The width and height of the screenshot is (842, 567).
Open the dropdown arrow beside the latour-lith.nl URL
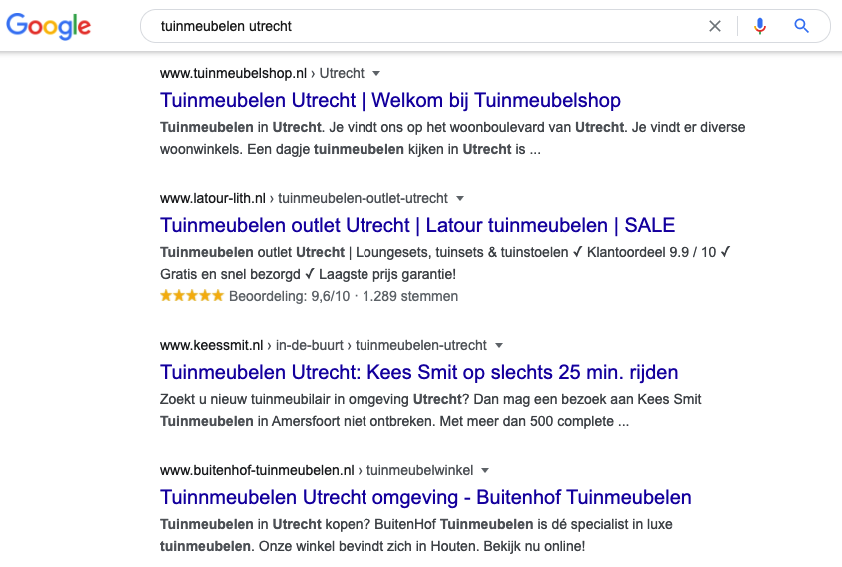[460, 199]
